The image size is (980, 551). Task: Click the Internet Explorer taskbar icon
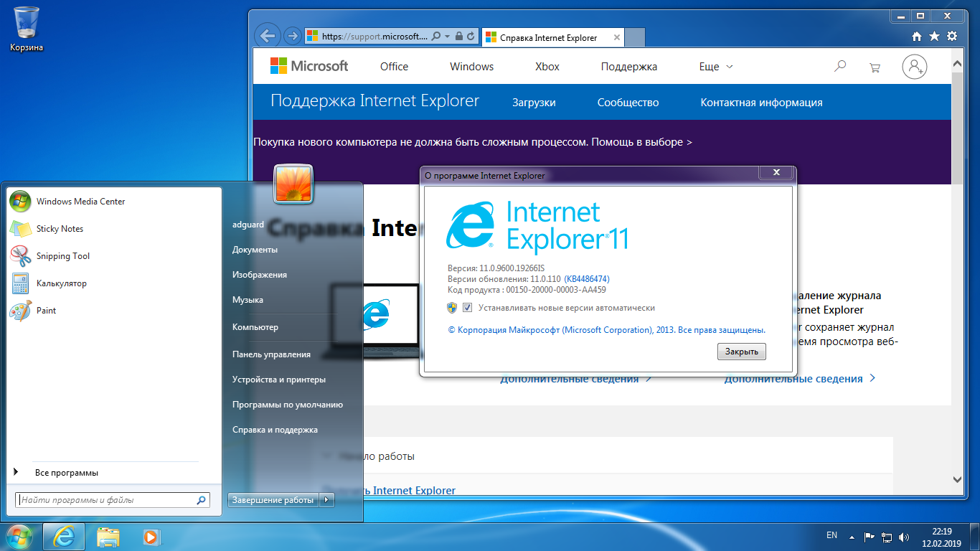[x=64, y=537]
